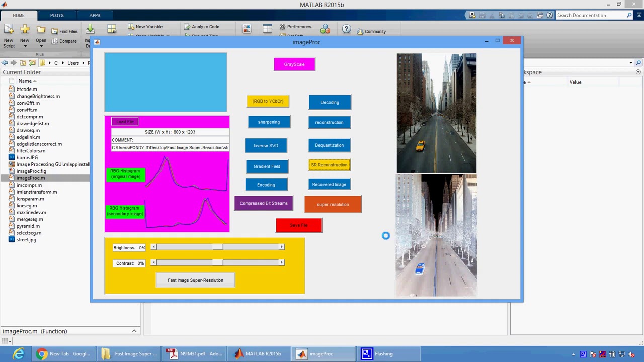Open the dropdown arrow under Open
This screenshot has height=362, width=644.
(41, 46)
